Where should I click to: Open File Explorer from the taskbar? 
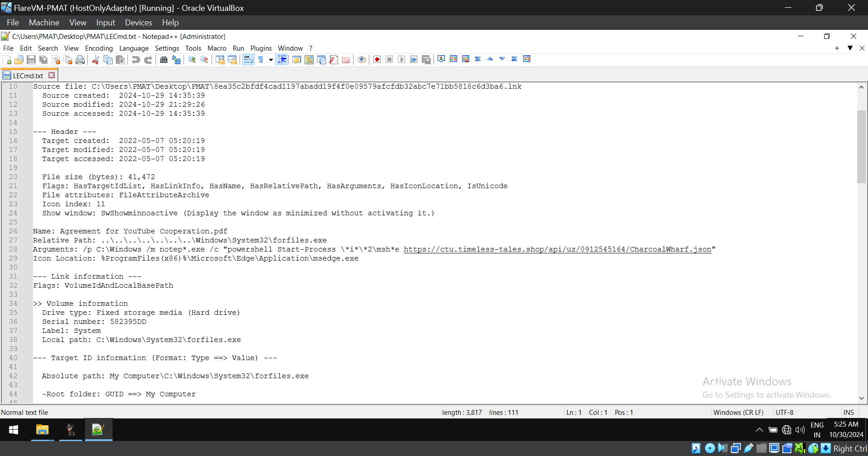[x=42, y=430]
